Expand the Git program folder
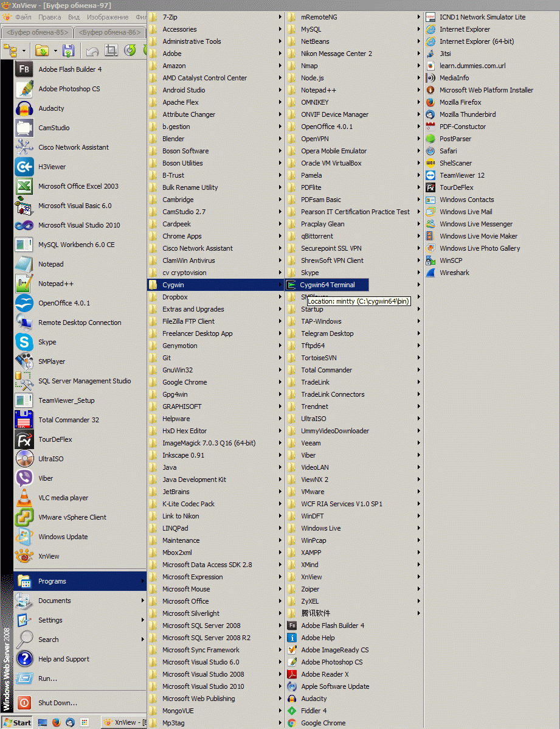Viewport: 560px width, 729px height. (216, 358)
